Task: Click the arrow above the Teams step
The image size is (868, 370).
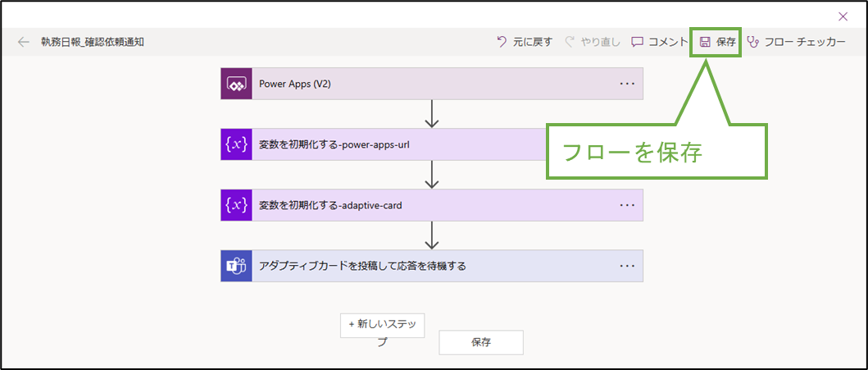Action: tap(432, 235)
